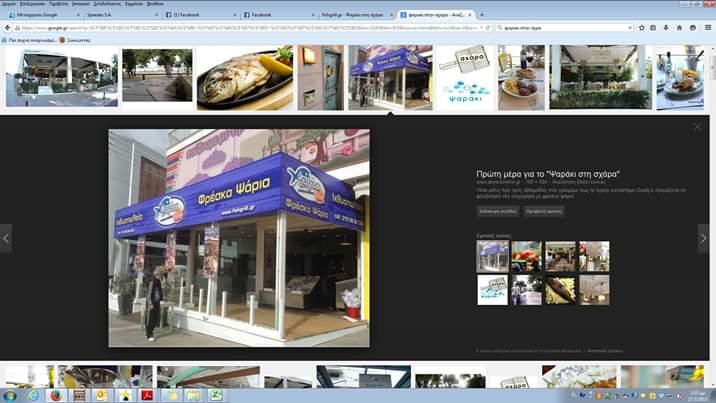Select the park path thumbnail in top row

[x=157, y=75]
